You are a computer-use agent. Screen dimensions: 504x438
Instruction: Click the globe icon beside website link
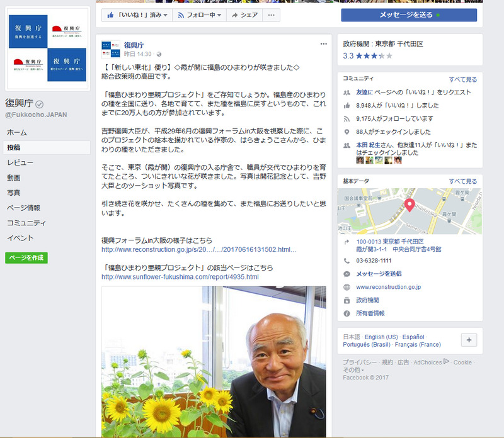(346, 287)
